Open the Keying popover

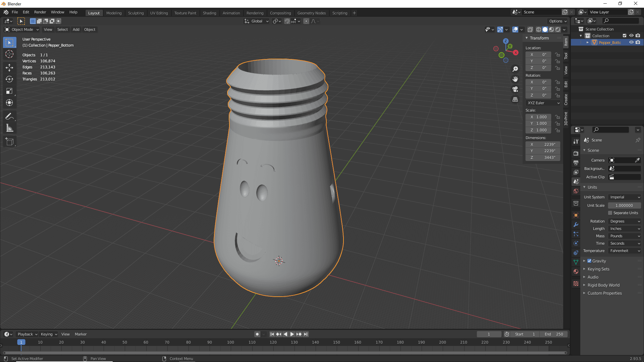[49, 334]
